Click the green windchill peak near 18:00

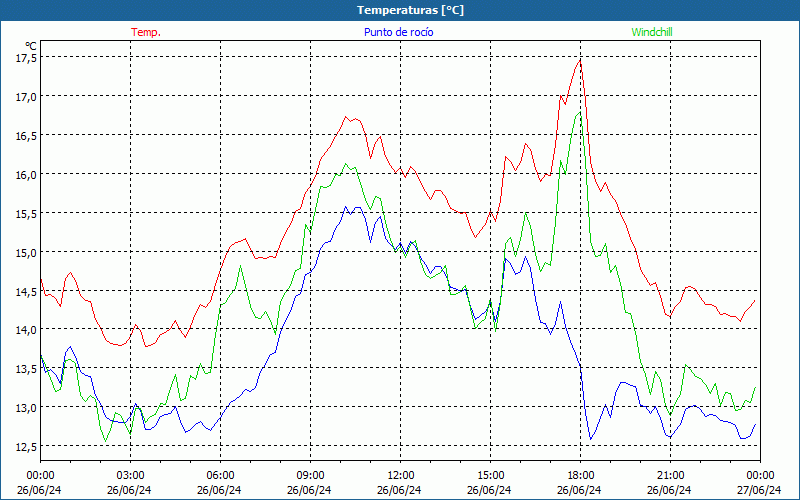[x=580, y=112]
